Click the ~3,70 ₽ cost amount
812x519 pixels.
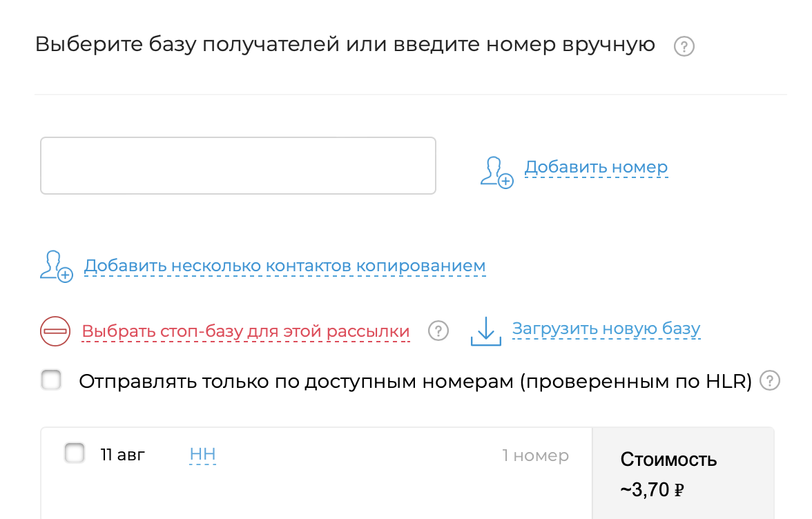click(x=652, y=491)
